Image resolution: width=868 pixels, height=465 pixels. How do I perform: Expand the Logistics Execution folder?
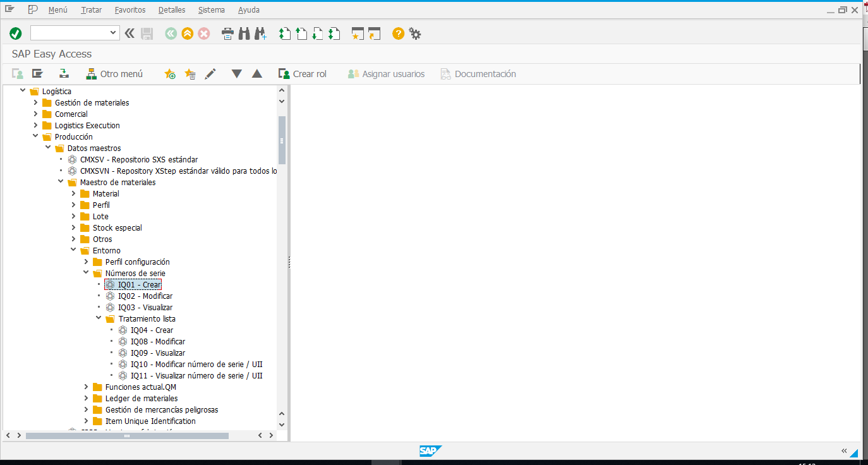pyautogui.click(x=36, y=125)
